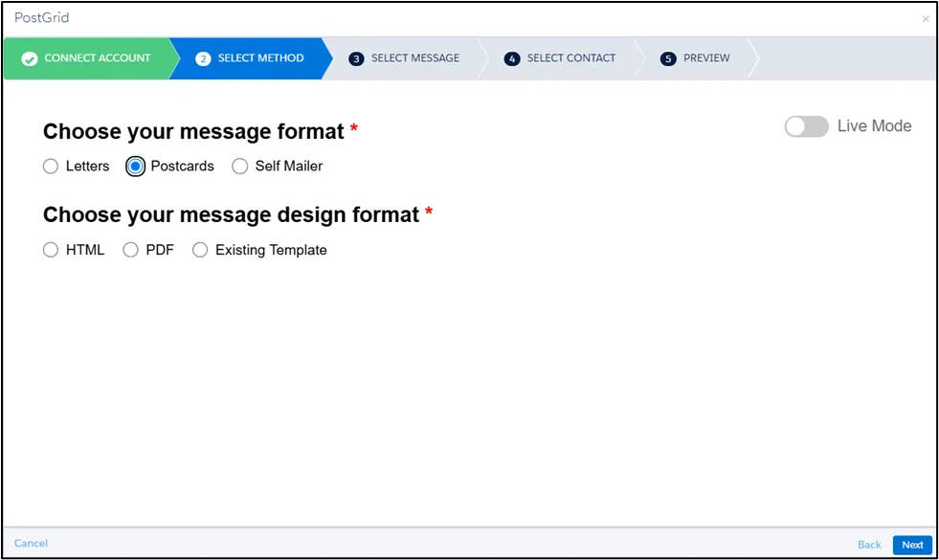
Task: Click the Cancel link at bottom left
Action: (x=31, y=544)
